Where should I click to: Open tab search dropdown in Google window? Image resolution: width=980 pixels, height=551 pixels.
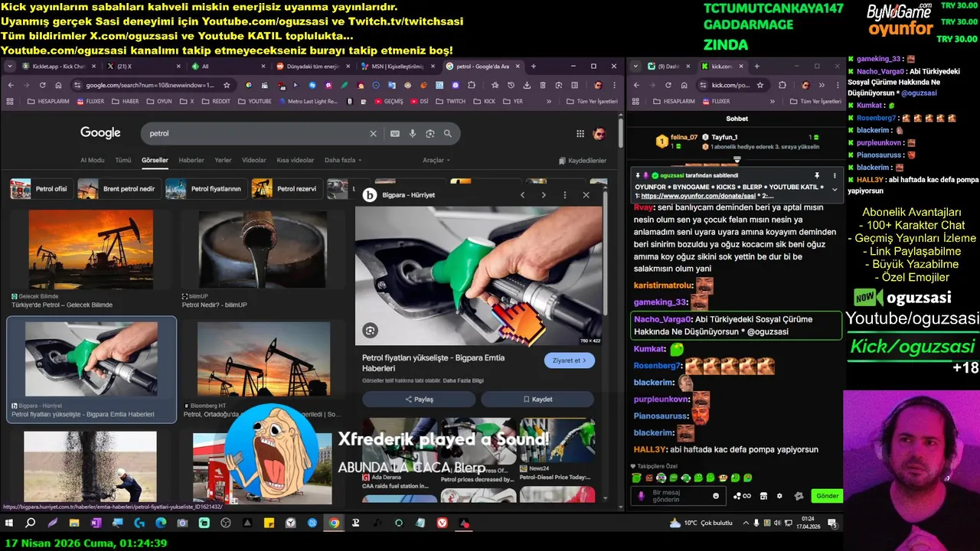point(10,67)
